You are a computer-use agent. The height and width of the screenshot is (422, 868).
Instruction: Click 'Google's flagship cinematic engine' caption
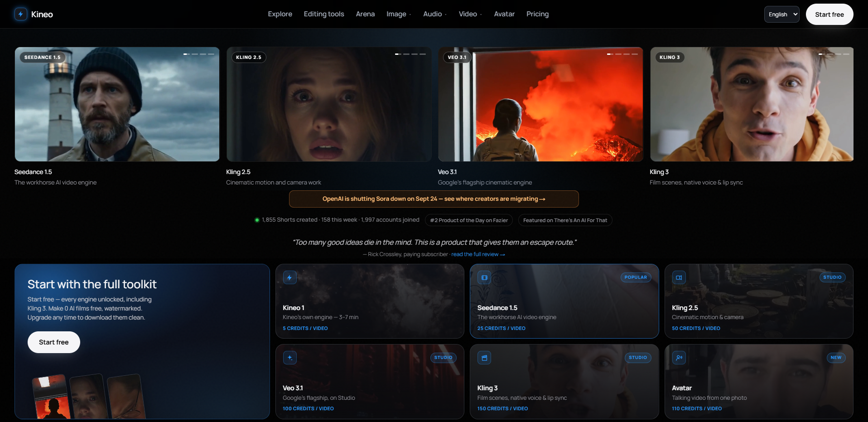485,183
